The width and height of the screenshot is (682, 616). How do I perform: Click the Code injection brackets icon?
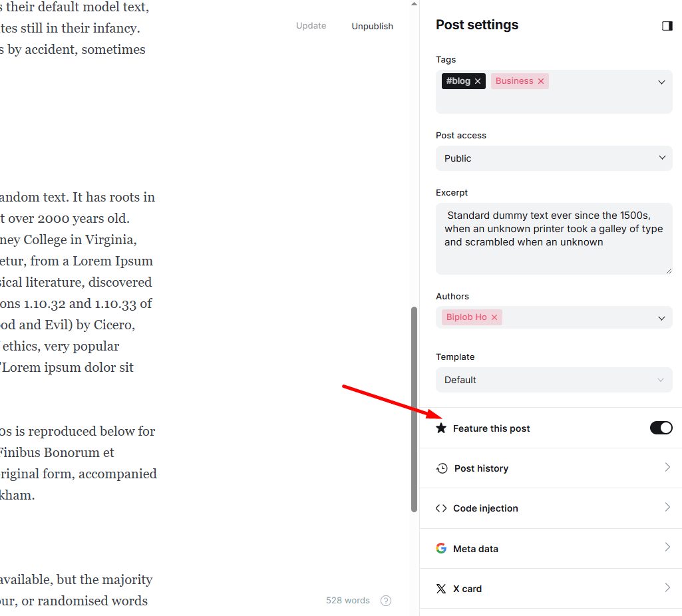pyautogui.click(x=441, y=508)
